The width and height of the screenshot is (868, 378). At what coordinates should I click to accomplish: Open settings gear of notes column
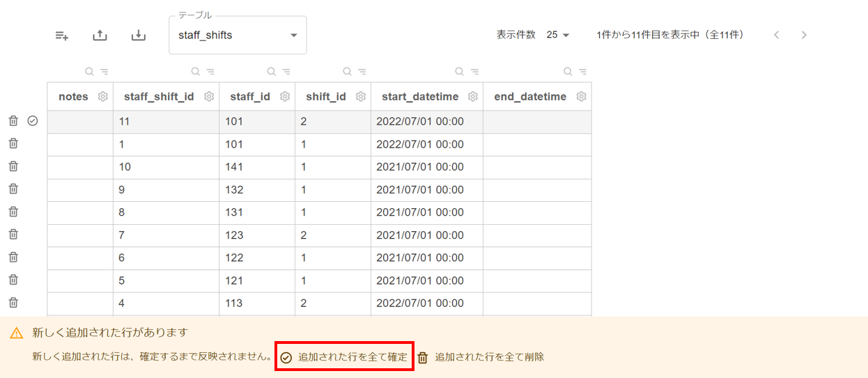point(103,97)
